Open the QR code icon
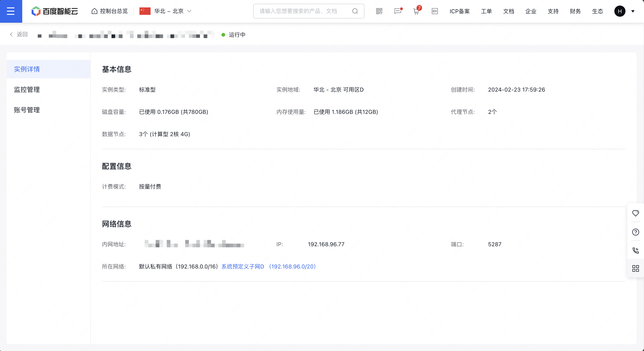644x351 pixels. tap(379, 11)
